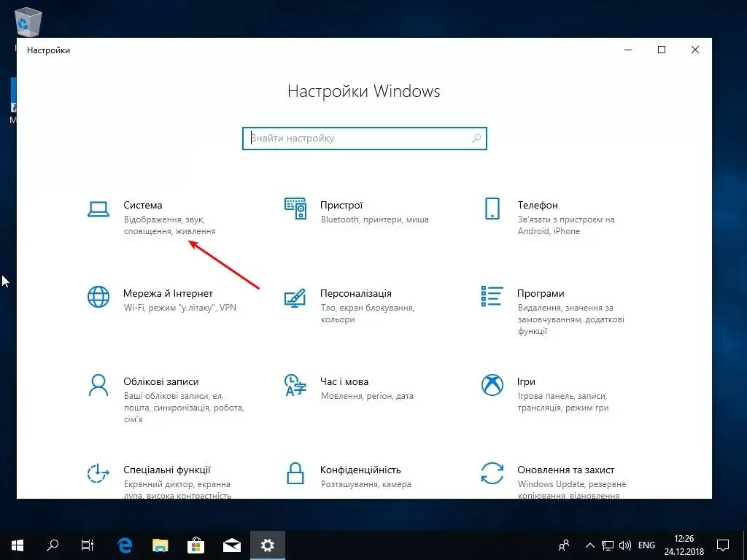
Task: Click the text 'Ігрова панель, записи, трансляція, режим гри'
Action: pos(563,402)
